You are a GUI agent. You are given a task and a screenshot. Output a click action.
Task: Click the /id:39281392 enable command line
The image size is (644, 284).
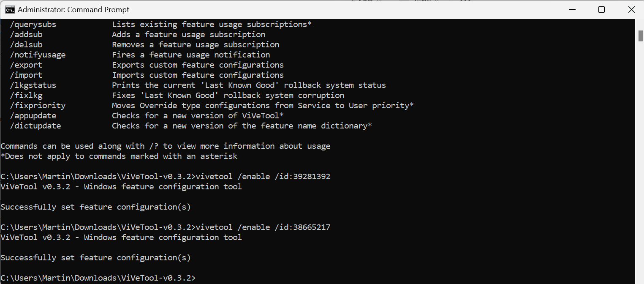166,177
